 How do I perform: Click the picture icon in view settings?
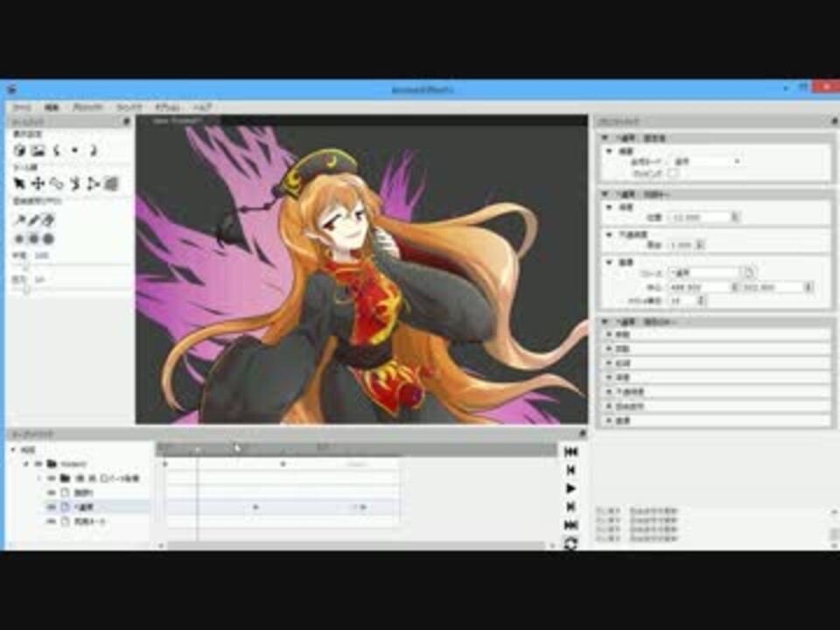coord(38,150)
